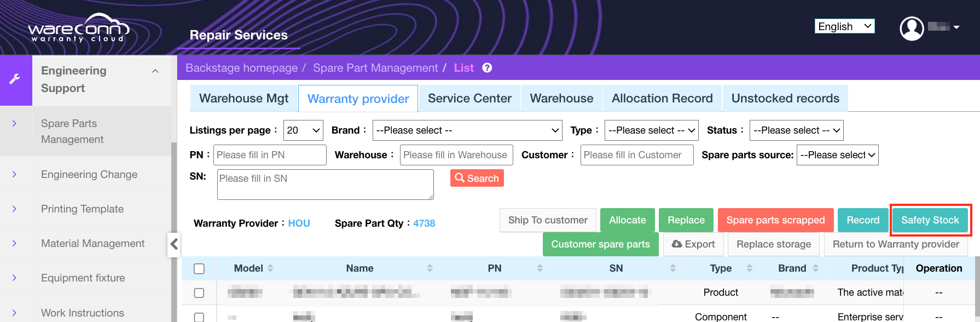
Task: Click the Wareconn warranty cloud logo
Action: 78,28
